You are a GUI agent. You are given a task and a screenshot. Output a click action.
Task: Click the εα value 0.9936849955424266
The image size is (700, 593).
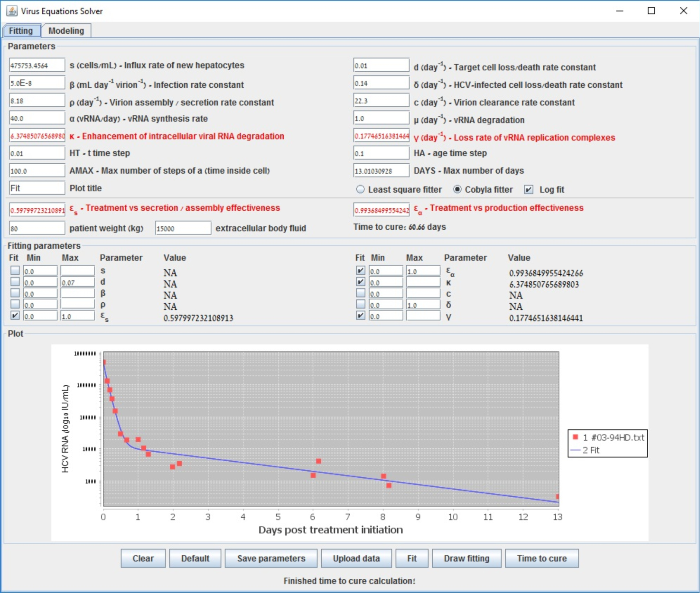point(546,273)
